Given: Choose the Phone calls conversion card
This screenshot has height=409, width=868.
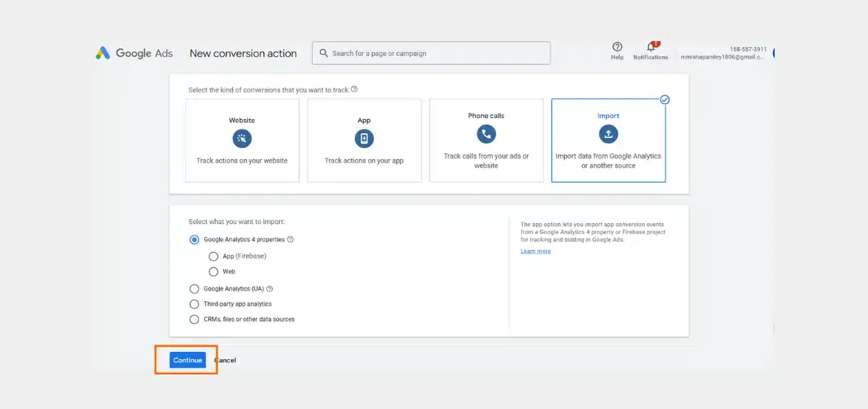Looking at the screenshot, I should click(486, 140).
